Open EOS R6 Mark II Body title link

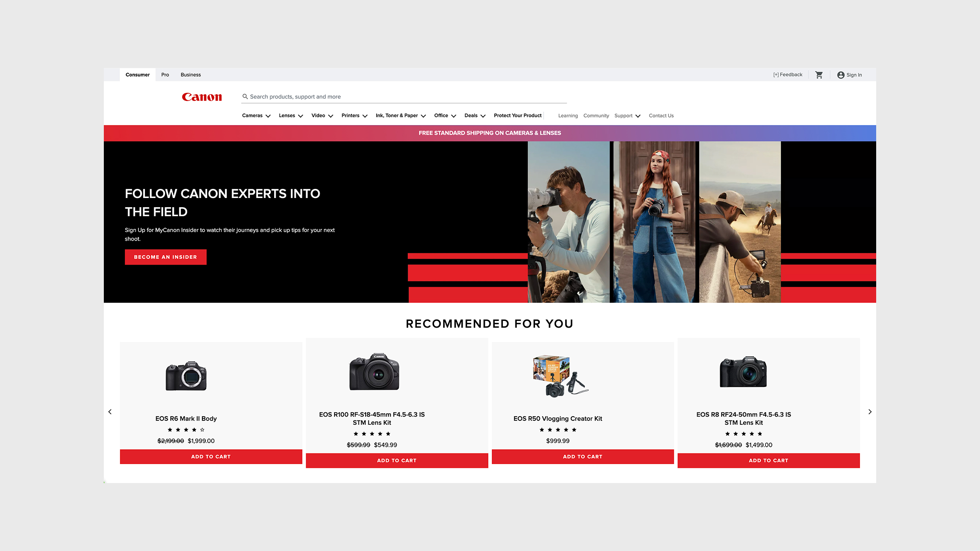point(186,419)
